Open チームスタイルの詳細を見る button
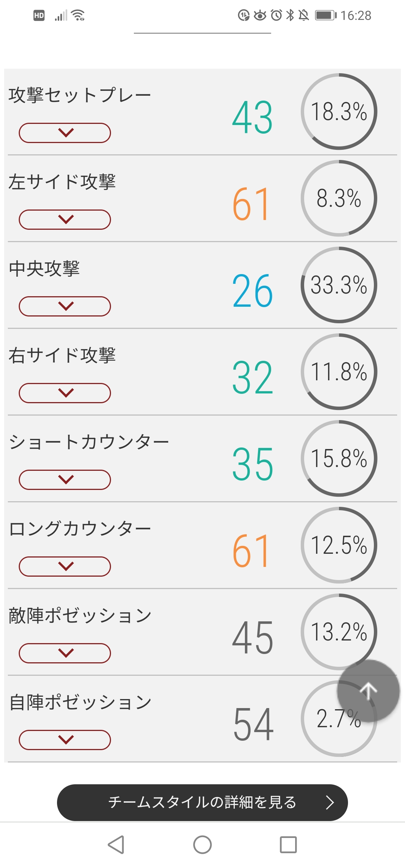Screen dimensions: 405x868 click(202, 802)
